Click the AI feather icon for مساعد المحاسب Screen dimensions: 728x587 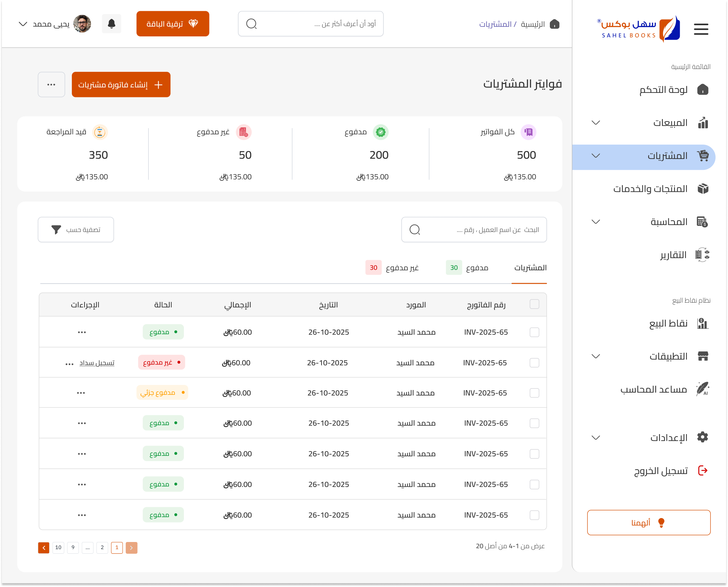coord(702,388)
